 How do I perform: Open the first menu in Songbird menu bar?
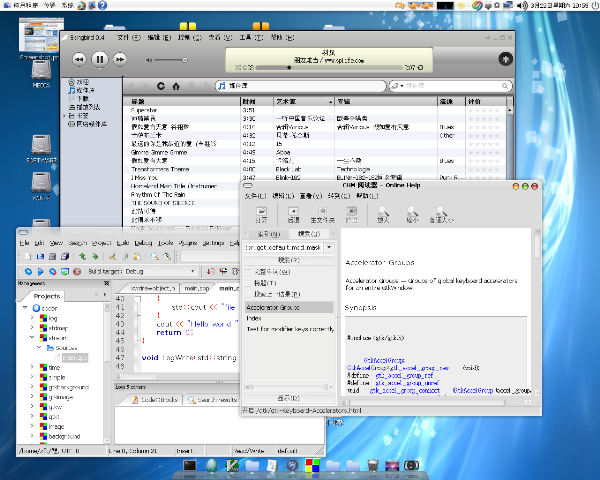click(129, 38)
